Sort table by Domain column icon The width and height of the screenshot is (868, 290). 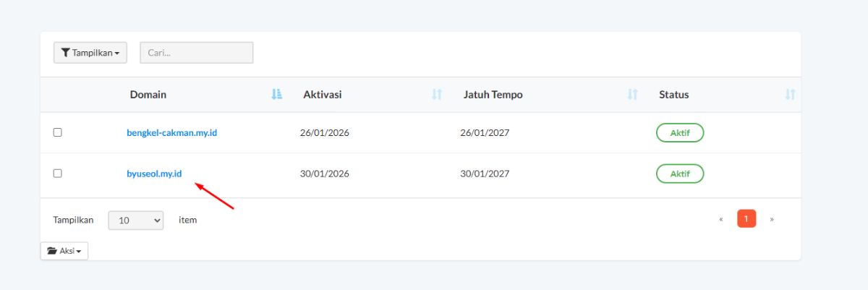point(276,95)
